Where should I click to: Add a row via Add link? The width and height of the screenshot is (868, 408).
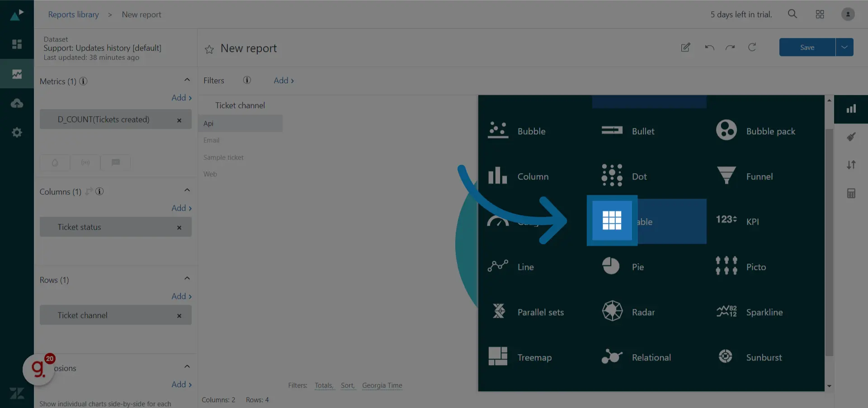pos(182,296)
